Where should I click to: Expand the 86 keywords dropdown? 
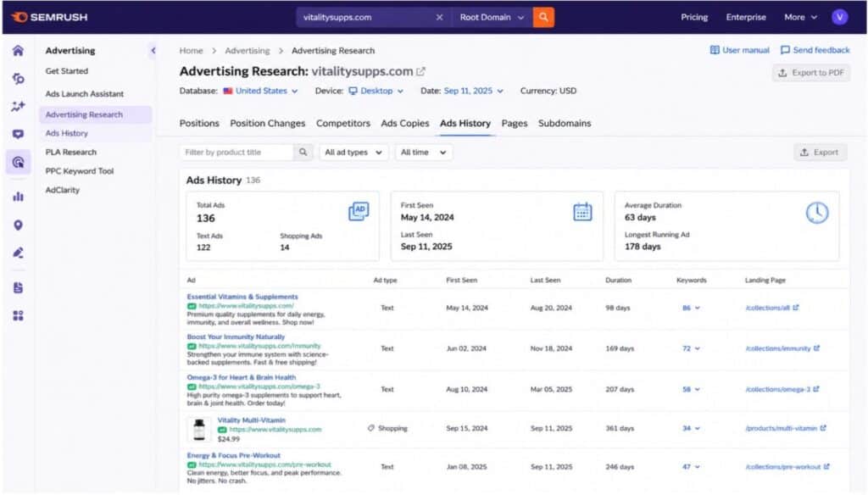[x=691, y=308]
